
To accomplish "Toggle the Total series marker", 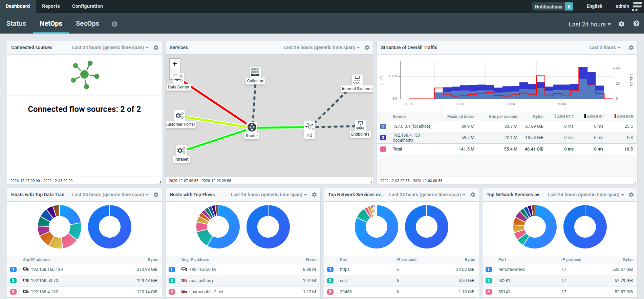I will click(x=383, y=149).
